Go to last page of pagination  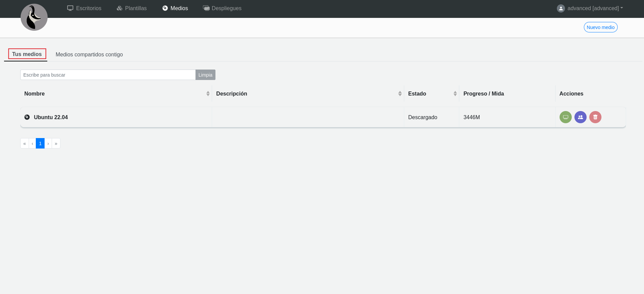[x=56, y=143]
